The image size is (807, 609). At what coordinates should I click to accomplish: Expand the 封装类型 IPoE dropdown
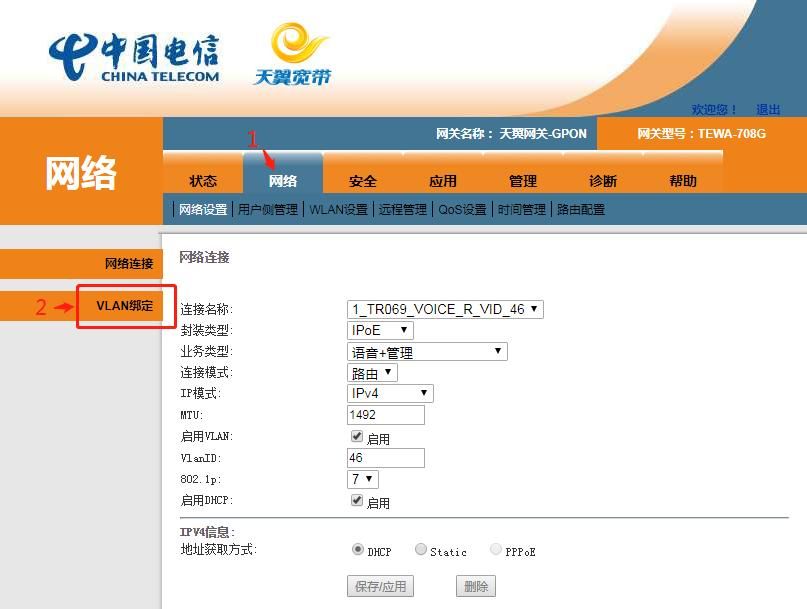click(x=379, y=330)
